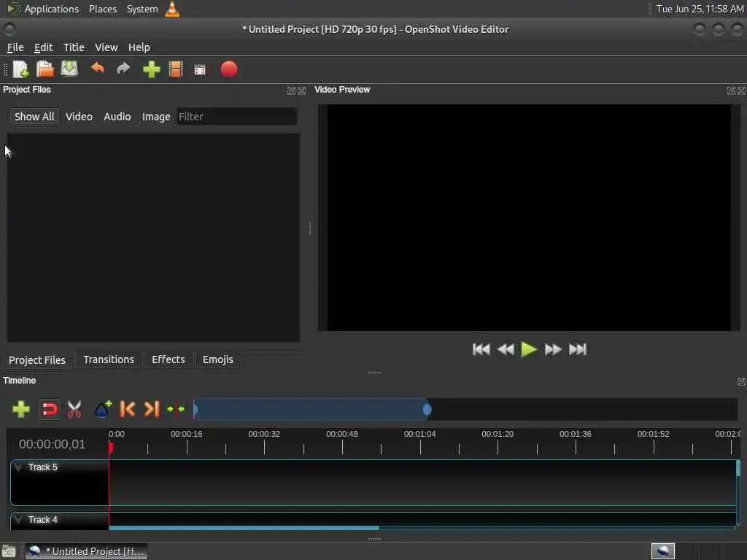
Task: Add a marker with the blue drop icon
Action: [102, 409]
